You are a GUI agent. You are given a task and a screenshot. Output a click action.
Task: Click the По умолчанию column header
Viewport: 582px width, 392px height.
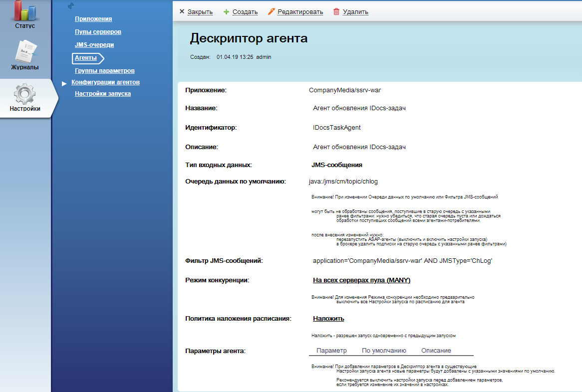(384, 351)
